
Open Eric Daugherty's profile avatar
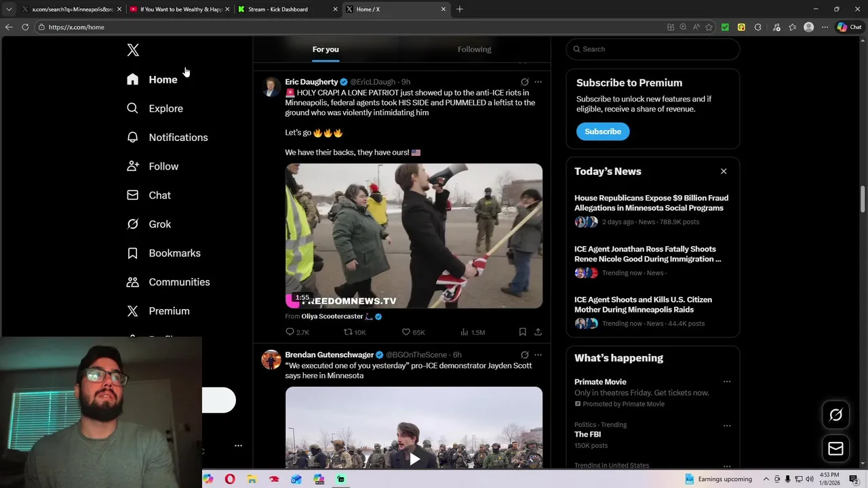(271, 87)
